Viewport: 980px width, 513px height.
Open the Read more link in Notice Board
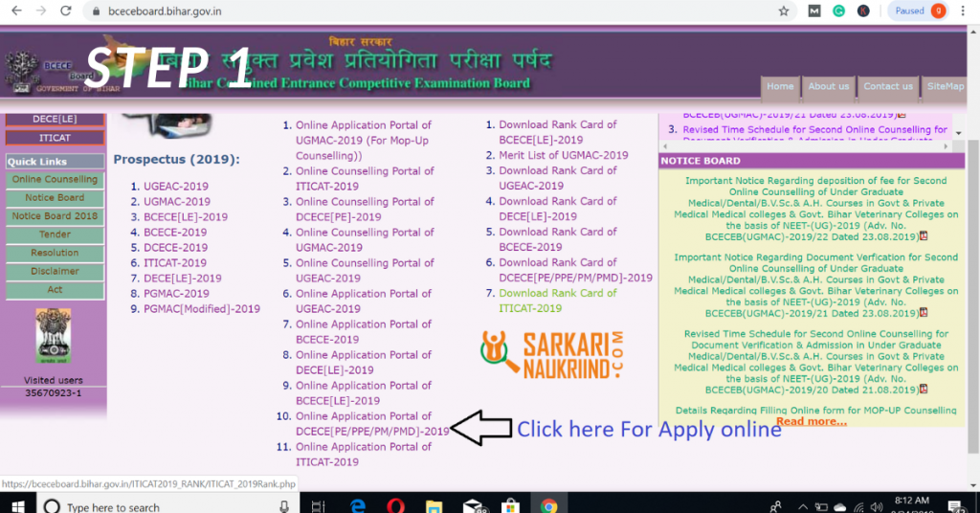coord(812,421)
